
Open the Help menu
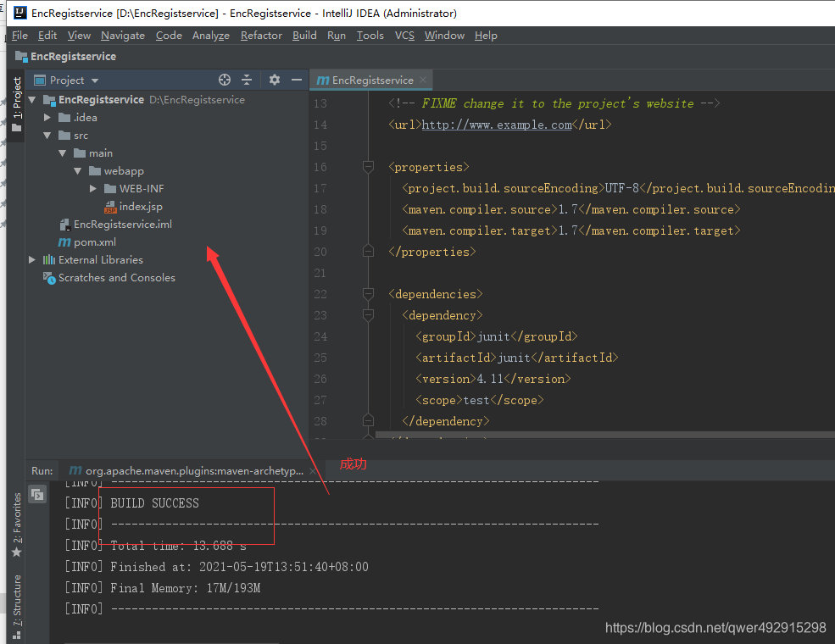click(487, 35)
